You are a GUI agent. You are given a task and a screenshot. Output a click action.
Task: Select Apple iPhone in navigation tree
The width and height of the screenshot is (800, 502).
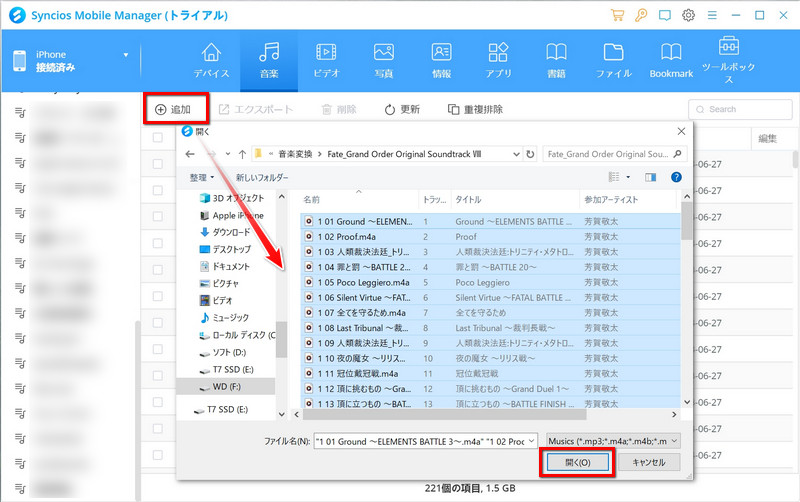[232, 215]
